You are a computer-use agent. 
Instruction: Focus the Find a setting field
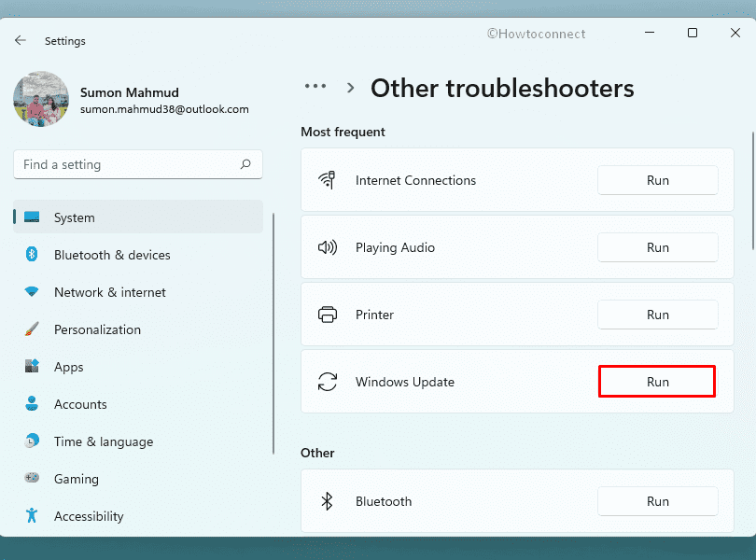pyautogui.click(x=138, y=164)
